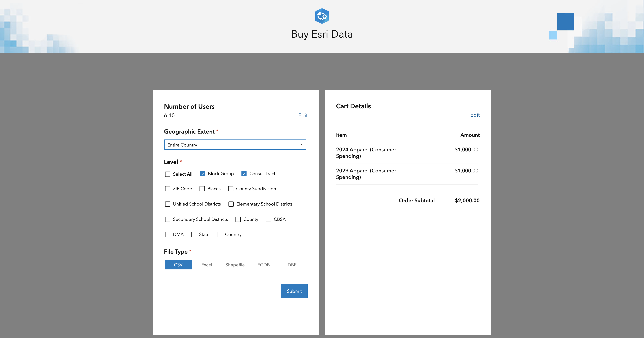The height and width of the screenshot is (338, 644).
Task: Edit the Number of Users
Action: (303, 115)
